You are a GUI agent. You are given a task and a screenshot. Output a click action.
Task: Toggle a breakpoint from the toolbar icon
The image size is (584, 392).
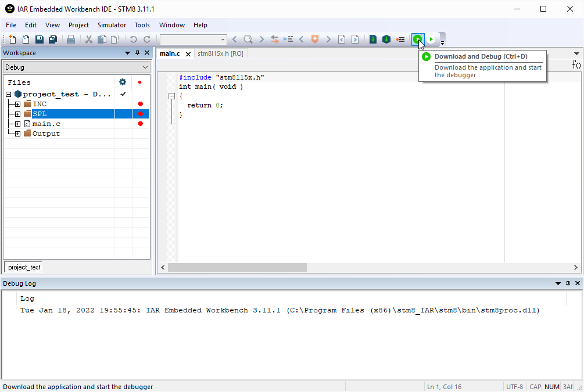pos(400,39)
